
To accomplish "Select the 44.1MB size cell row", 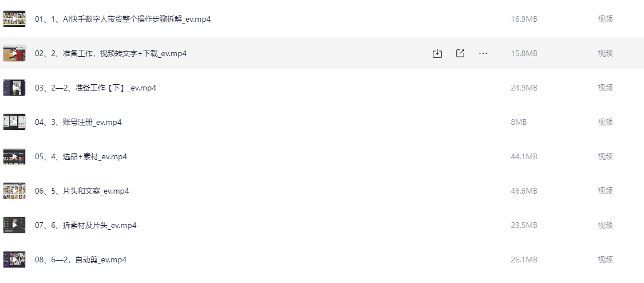I will (x=524, y=156).
